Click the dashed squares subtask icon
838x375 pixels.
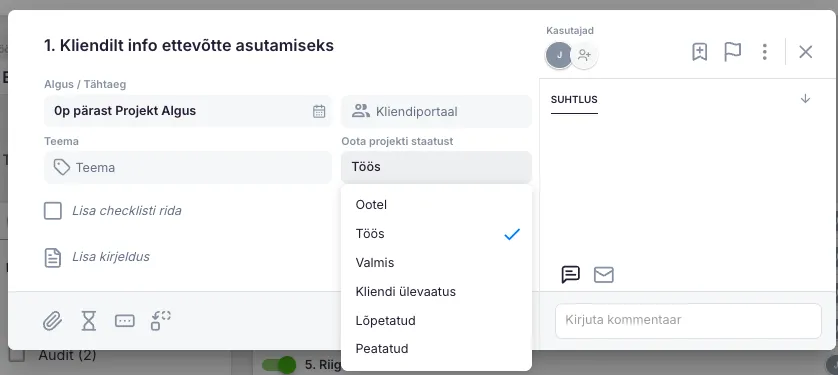point(160,321)
